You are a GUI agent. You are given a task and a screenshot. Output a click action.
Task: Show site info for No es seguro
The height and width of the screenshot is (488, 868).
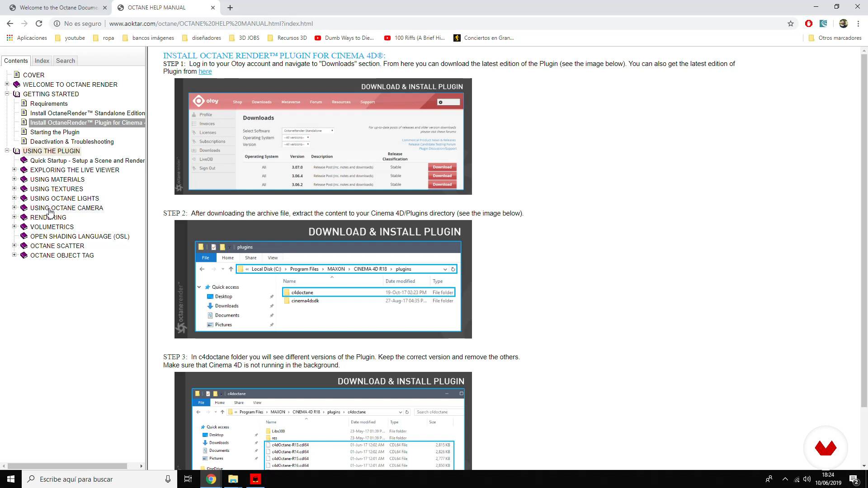[x=77, y=23]
